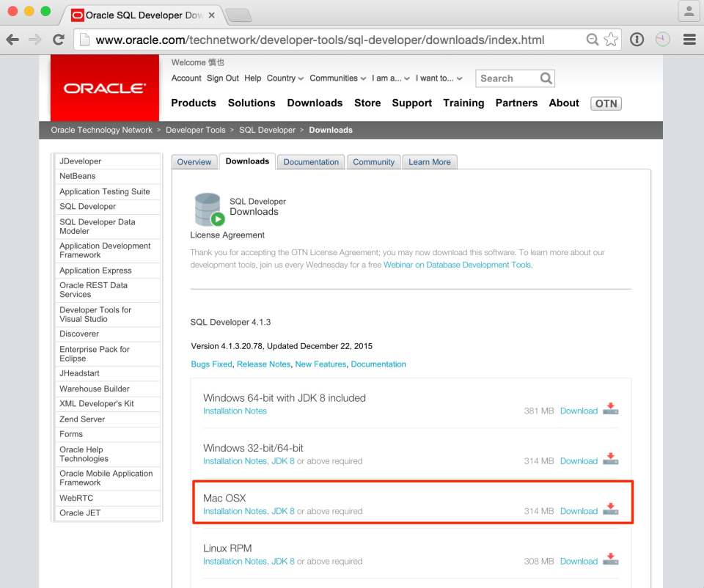
Task: Click the Release Notes link
Action: pyautogui.click(x=263, y=364)
